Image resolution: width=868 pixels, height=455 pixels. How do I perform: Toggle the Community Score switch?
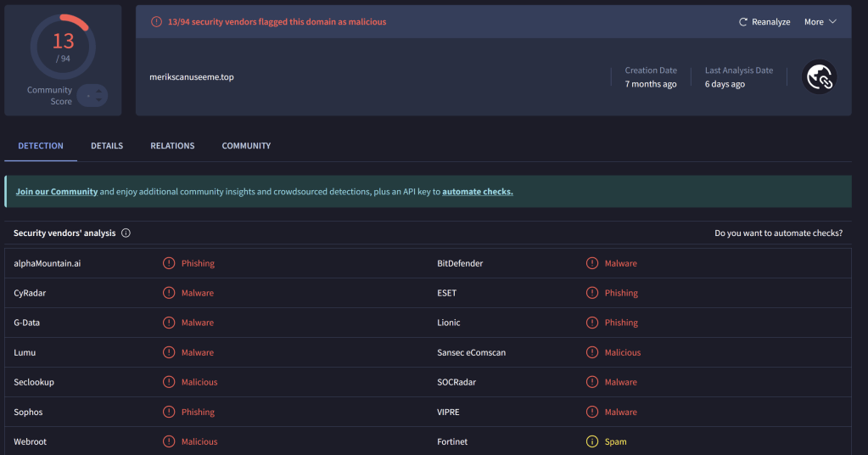[x=92, y=96]
